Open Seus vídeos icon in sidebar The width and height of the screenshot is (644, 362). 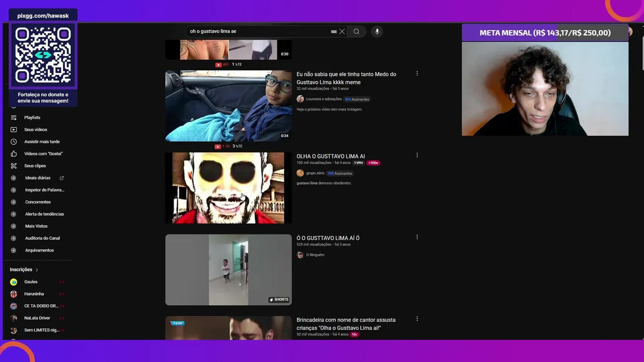coord(14,130)
